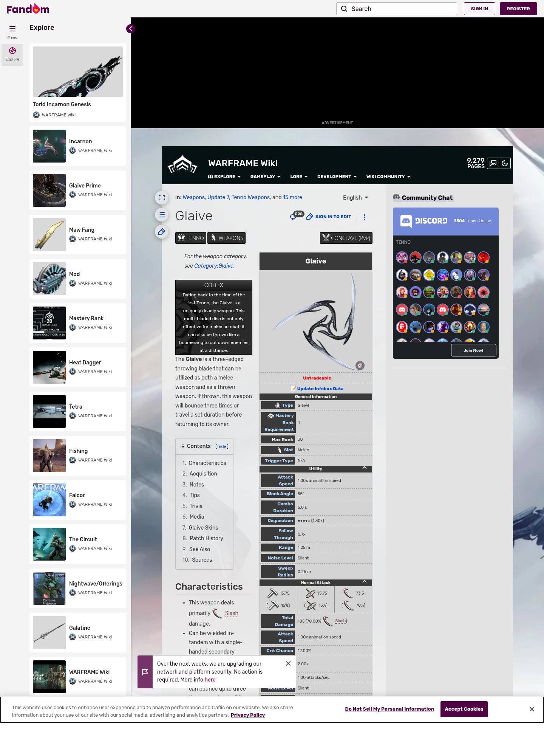Viewport: 544px width, 756px height.
Task: Toggle dark mode with the moon icon
Action: (505, 163)
